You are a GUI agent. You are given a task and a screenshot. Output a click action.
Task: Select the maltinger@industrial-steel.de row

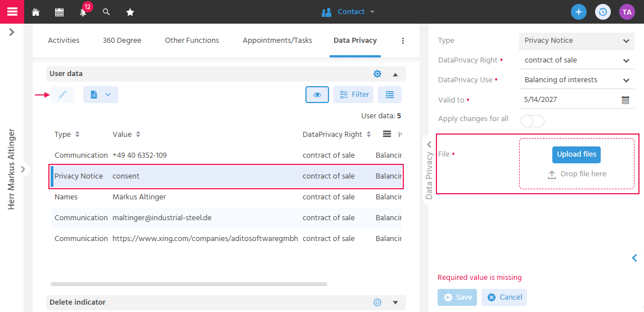(226, 218)
